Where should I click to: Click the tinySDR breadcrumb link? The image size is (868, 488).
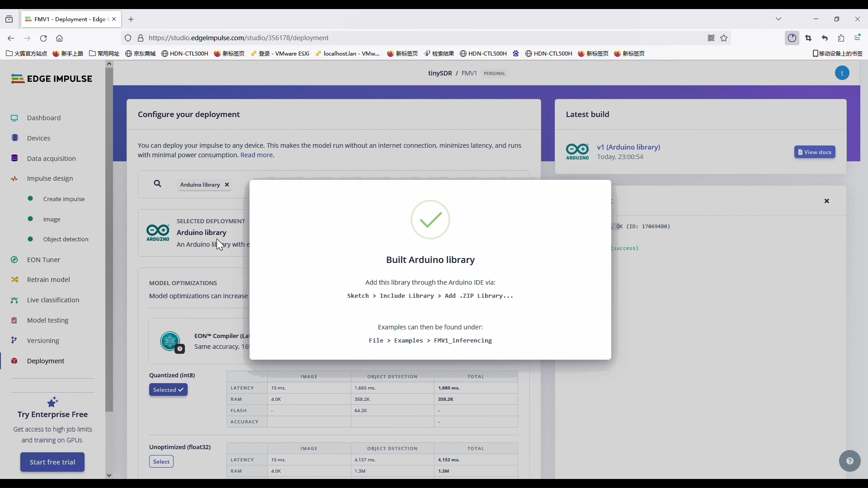point(440,73)
